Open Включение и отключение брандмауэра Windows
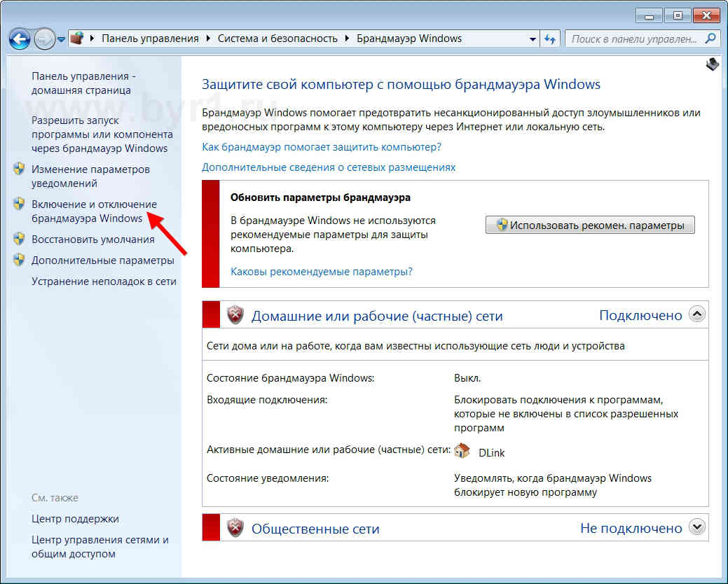The image size is (728, 584). pos(94,211)
